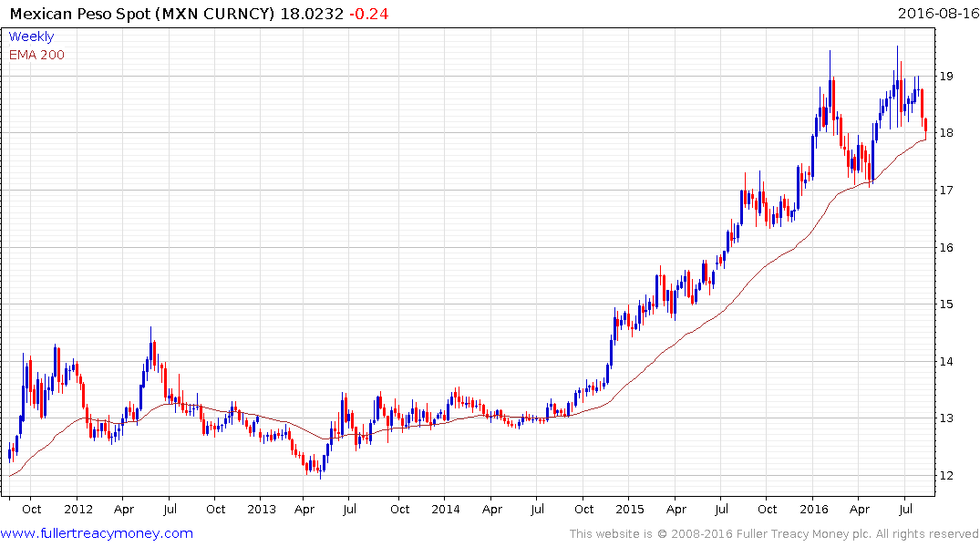Image resolution: width=980 pixels, height=547 pixels.
Task: Click the 2015 year axis label
Action: 629,509
